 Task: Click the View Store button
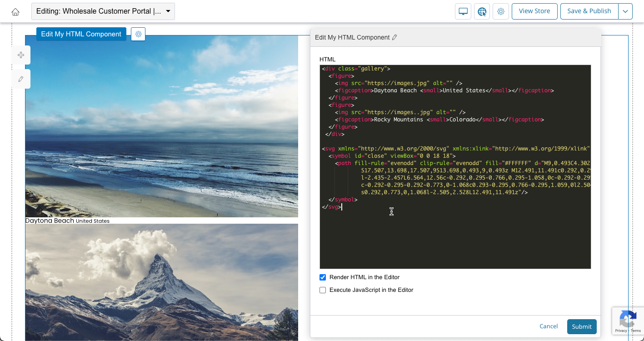(534, 11)
